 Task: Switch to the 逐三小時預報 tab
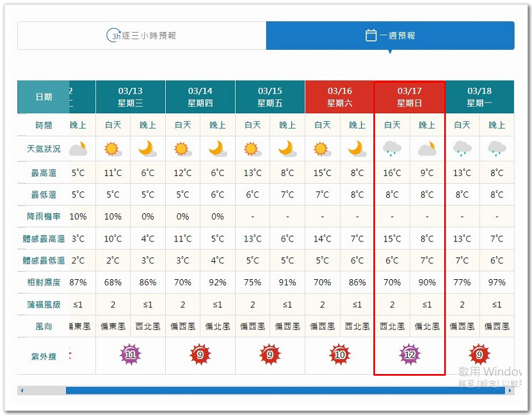(142, 36)
